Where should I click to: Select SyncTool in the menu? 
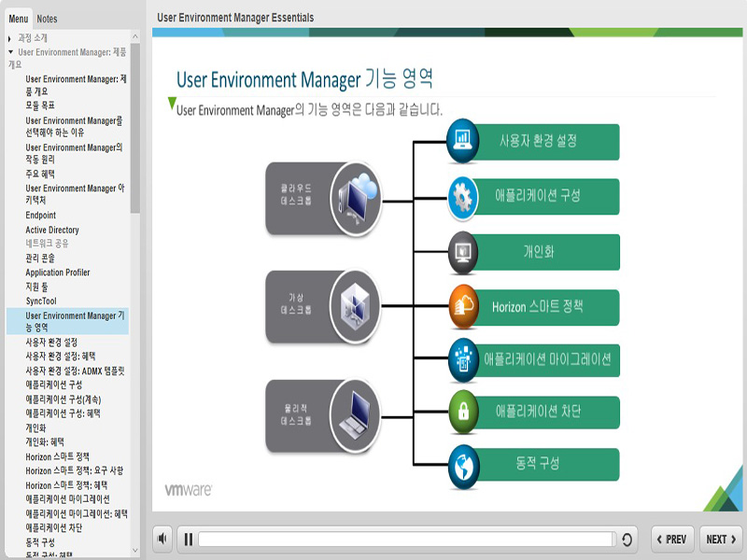tap(41, 301)
